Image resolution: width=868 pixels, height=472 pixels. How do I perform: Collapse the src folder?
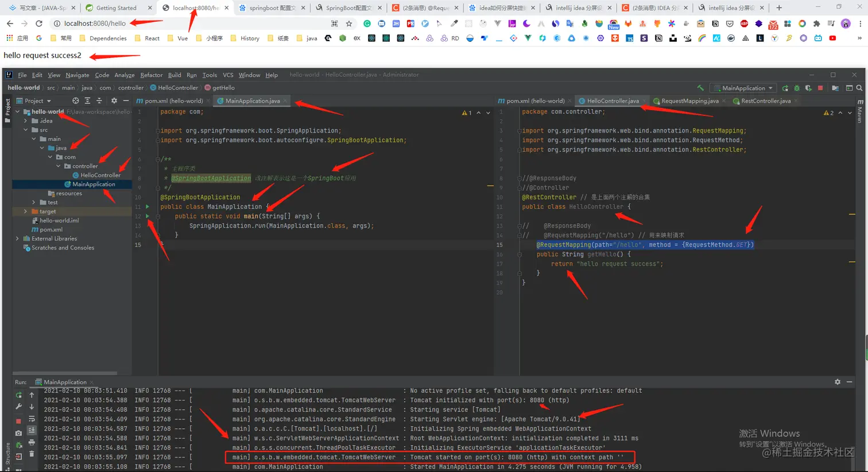[x=26, y=130]
